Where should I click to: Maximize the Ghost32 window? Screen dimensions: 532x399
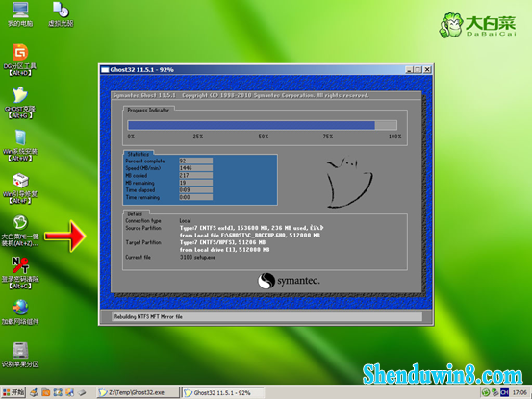point(418,70)
